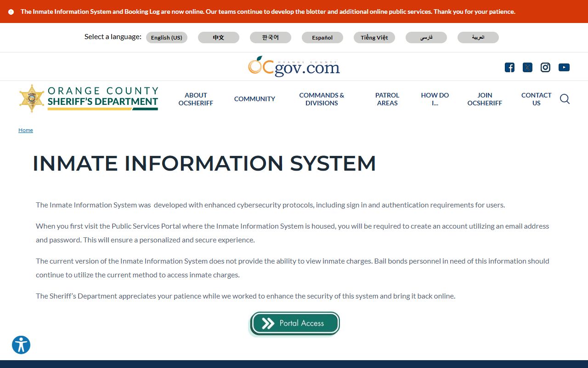Select the Farsi (فارسی) language button

(426, 38)
